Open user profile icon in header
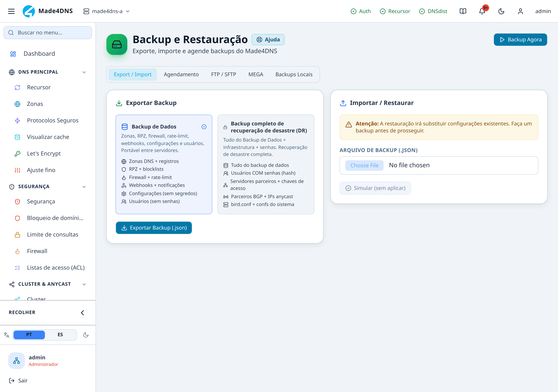This screenshot has height=392, width=558. 520,11
